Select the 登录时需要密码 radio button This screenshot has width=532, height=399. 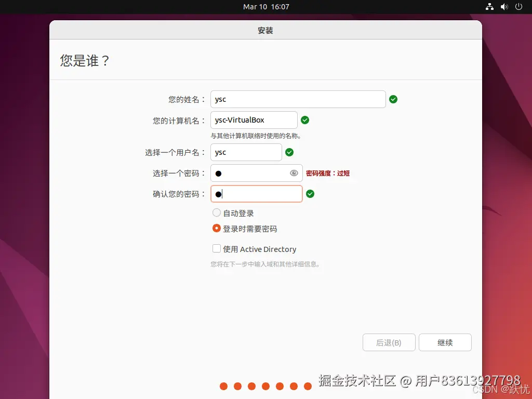pyautogui.click(x=217, y=229)
